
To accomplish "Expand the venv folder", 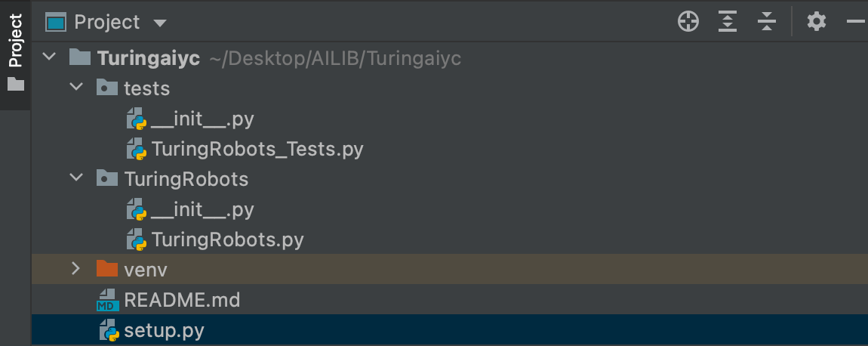I will tap(75, 269).
